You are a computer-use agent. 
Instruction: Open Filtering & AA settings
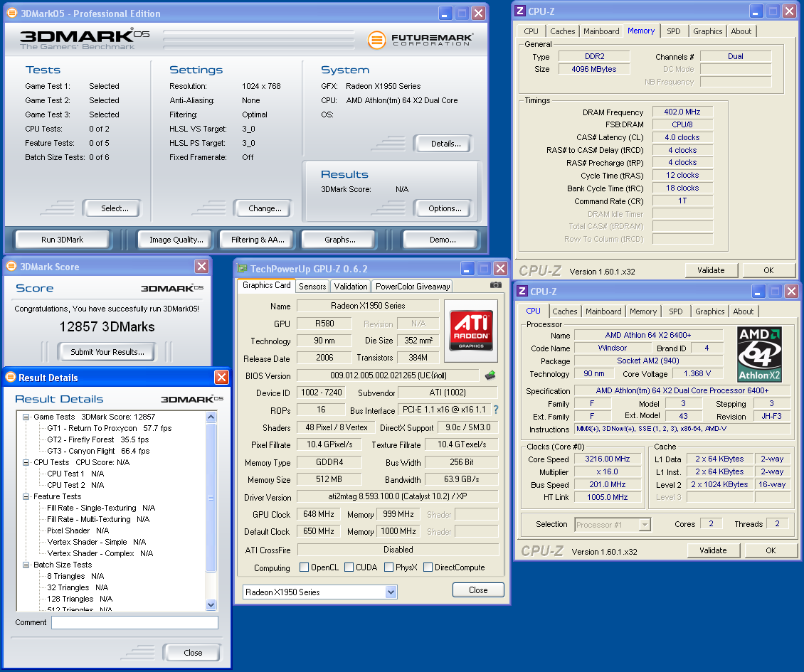pos(258,240)
